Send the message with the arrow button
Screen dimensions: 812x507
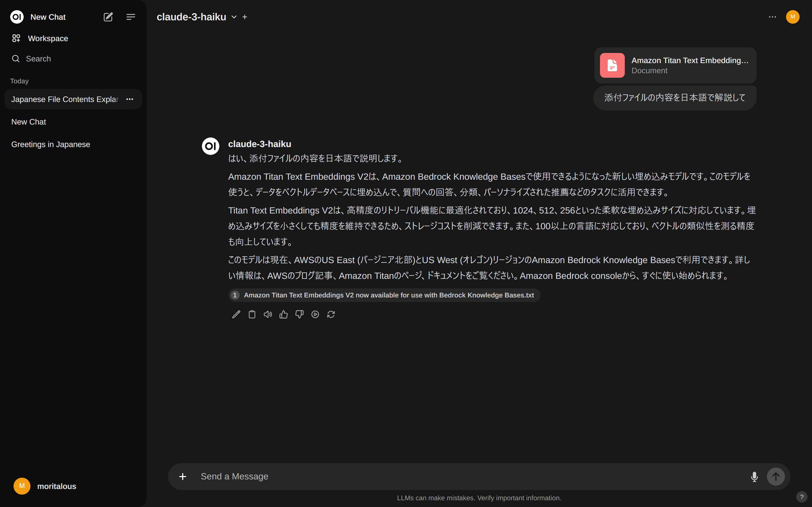[x=776, y=476]
